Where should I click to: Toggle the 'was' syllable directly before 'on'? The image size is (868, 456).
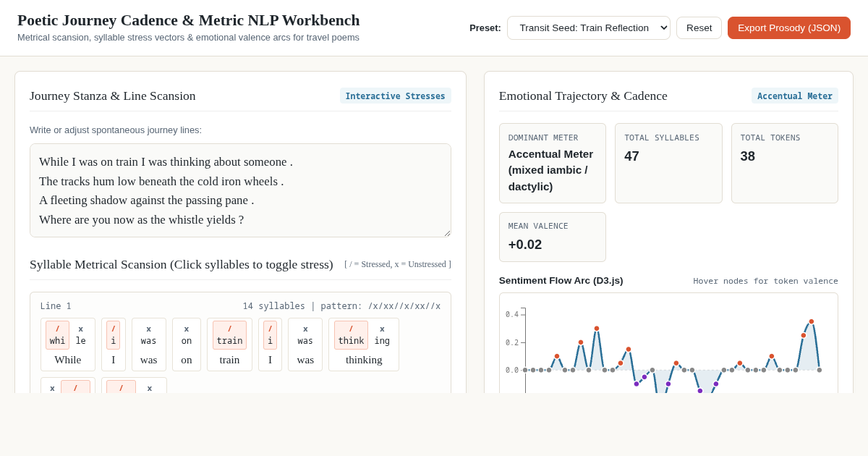tap(148, 335)
